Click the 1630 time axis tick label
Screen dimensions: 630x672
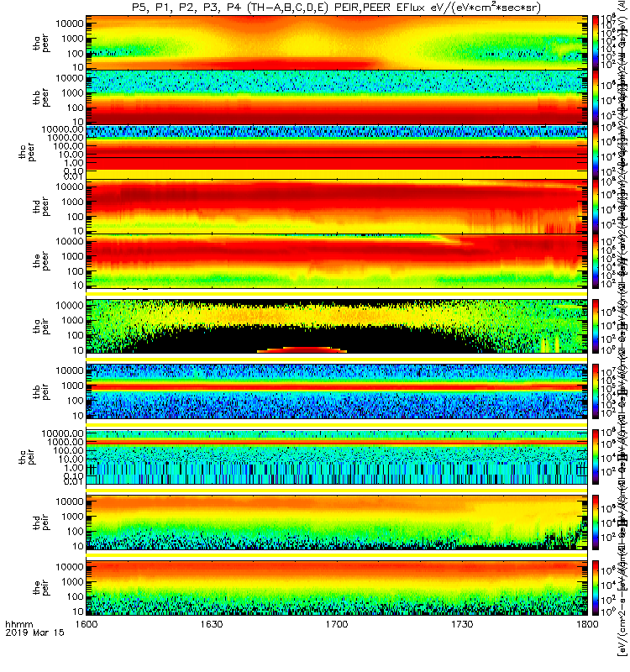(212, 624)
